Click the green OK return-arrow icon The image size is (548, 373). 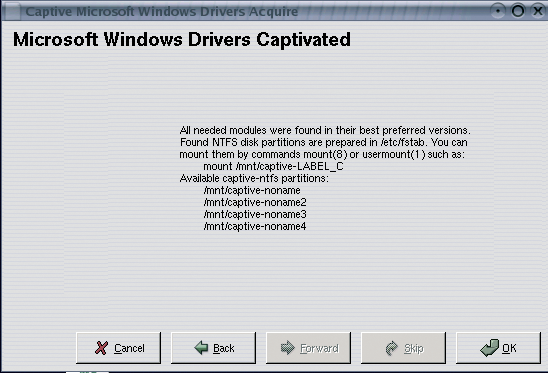(x=490, y=348)
